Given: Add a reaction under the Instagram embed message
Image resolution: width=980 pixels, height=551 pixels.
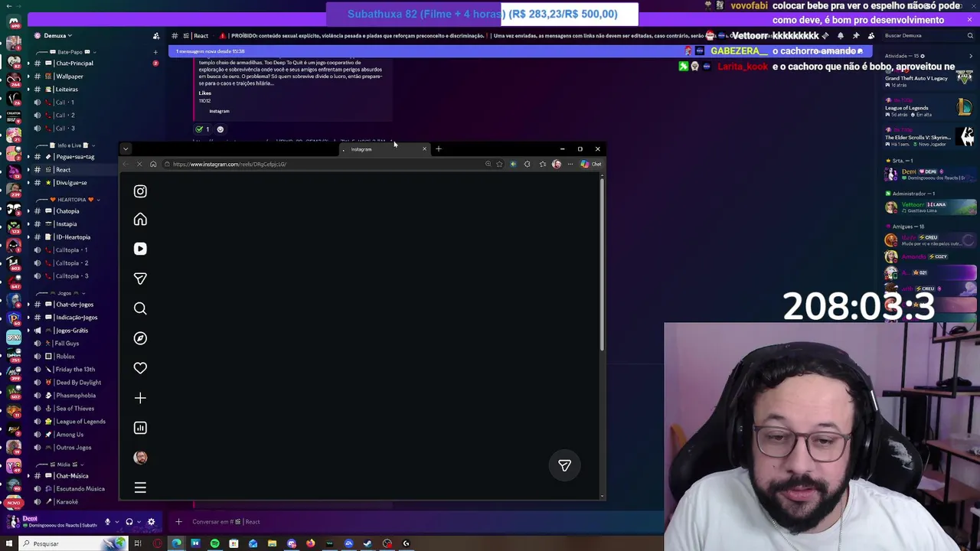Looking at the screenshot, I should [x=220, y=129].
